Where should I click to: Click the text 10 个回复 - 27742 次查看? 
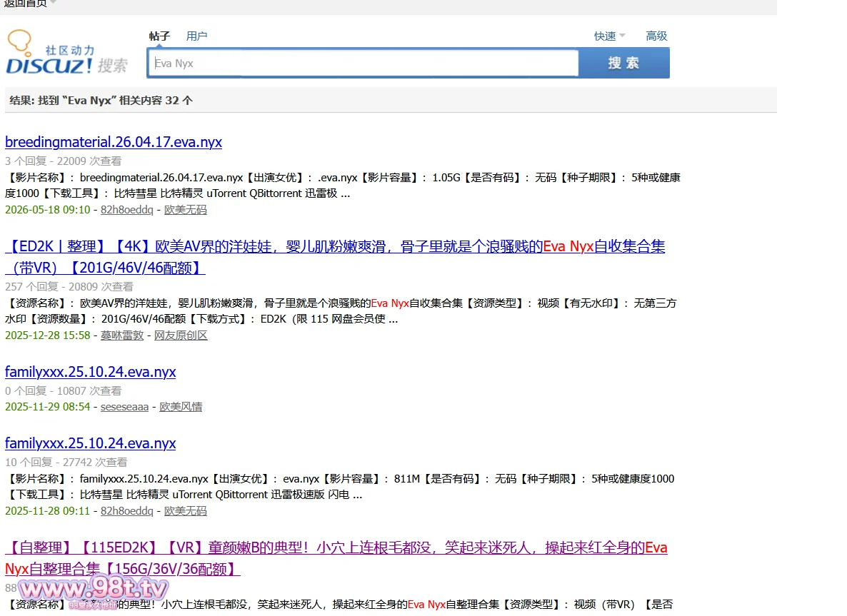tap(66, 462)
